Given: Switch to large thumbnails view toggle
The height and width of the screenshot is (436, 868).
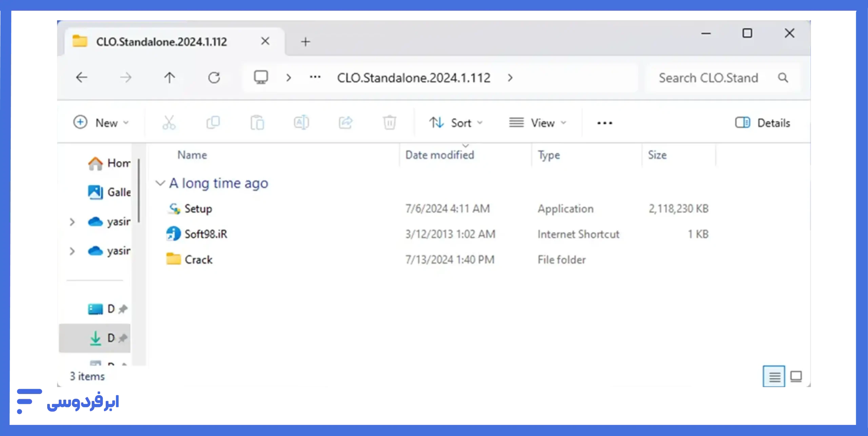Looking at the screenshot, I should (796, 376).
